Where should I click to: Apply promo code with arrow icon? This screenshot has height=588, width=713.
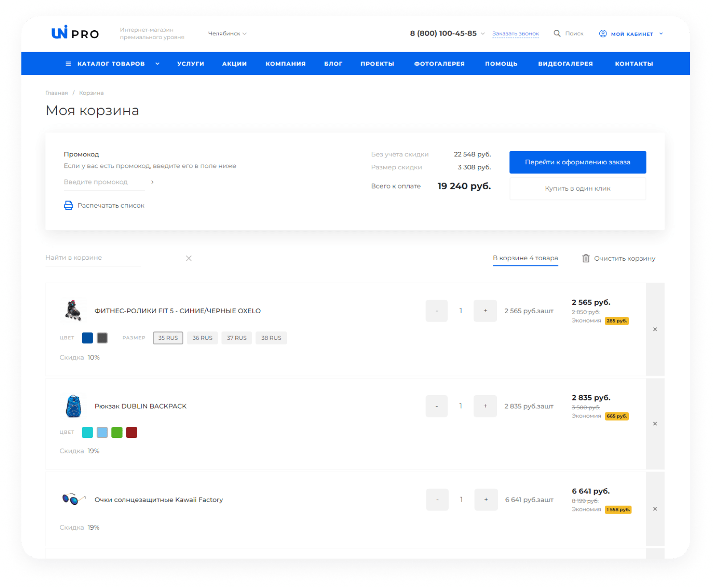point(152,182)
